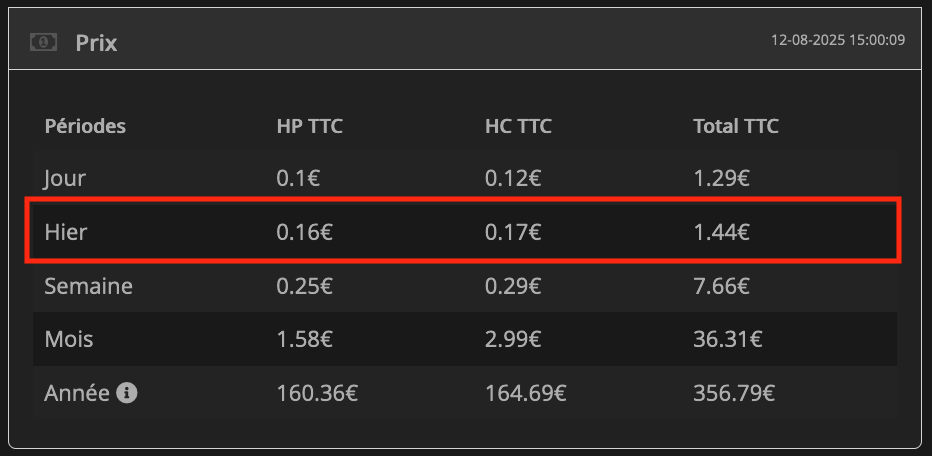Viewport: 932px width, 456px height.
Task: Click the Jour row label
Action: pyautogui.click(x=65, y=179)
